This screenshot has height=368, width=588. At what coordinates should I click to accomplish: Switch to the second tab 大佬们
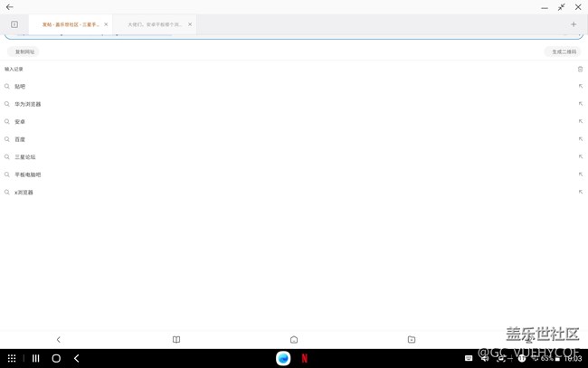tap(154, 24)
